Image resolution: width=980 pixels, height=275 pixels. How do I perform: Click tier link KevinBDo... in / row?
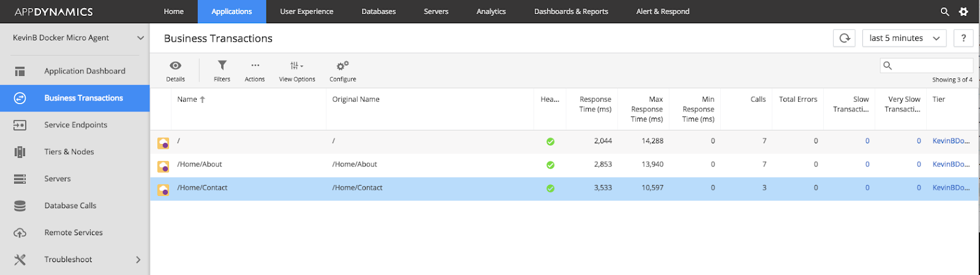(951, 141)
